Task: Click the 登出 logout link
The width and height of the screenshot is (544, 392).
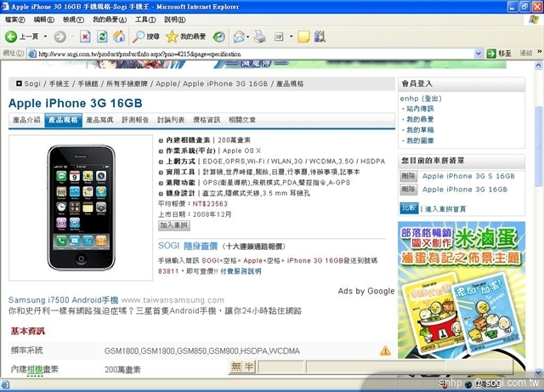Action: (433, 99)
